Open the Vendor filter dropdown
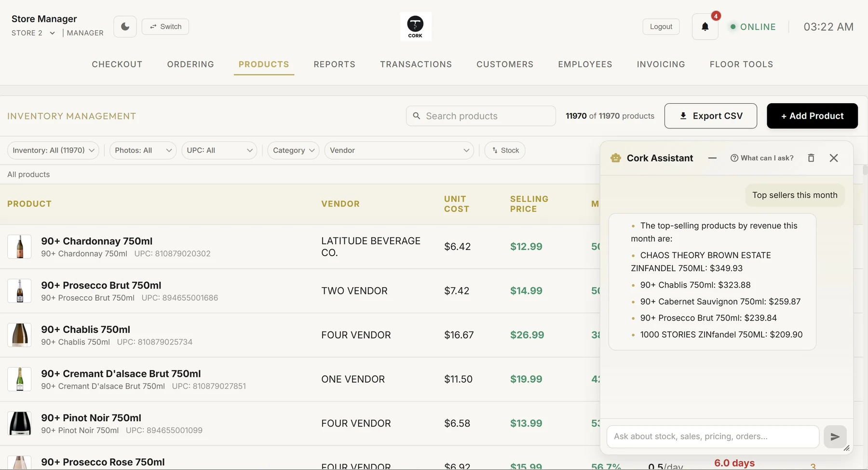This screenshot has width=868, height=470. [x=399, y=151]
